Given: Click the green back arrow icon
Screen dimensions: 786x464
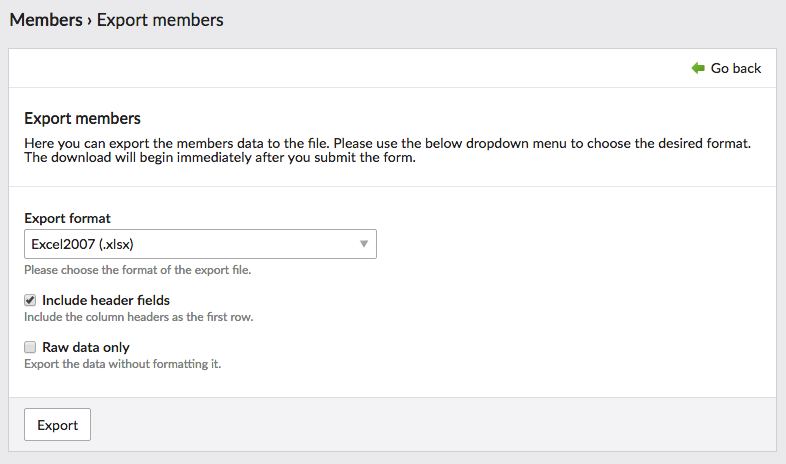Looking at the screenshot, I should tap(698, 68).
